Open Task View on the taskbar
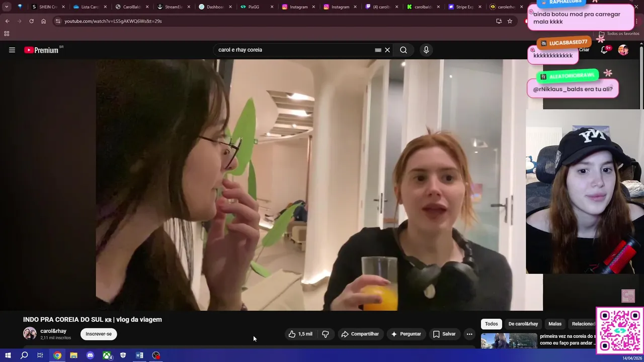644x362 pixels. coord(40,355)
